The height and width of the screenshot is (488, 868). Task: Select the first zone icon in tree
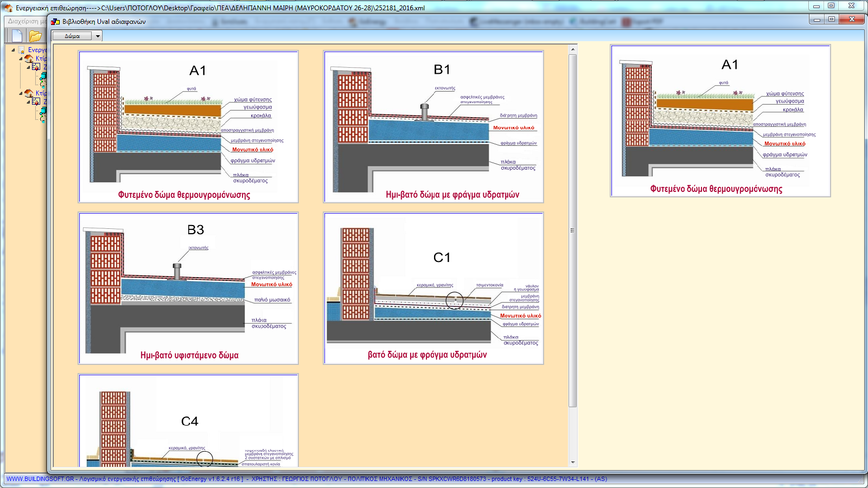pyautogui.click(x=36, y=67)
